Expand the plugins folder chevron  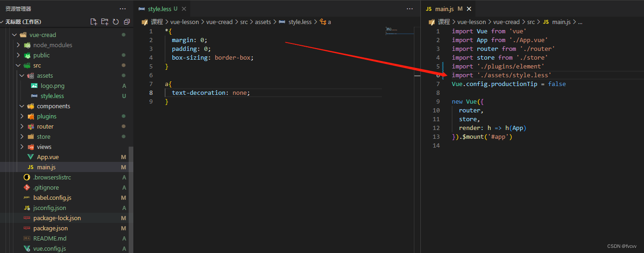[x=22, y=116]
